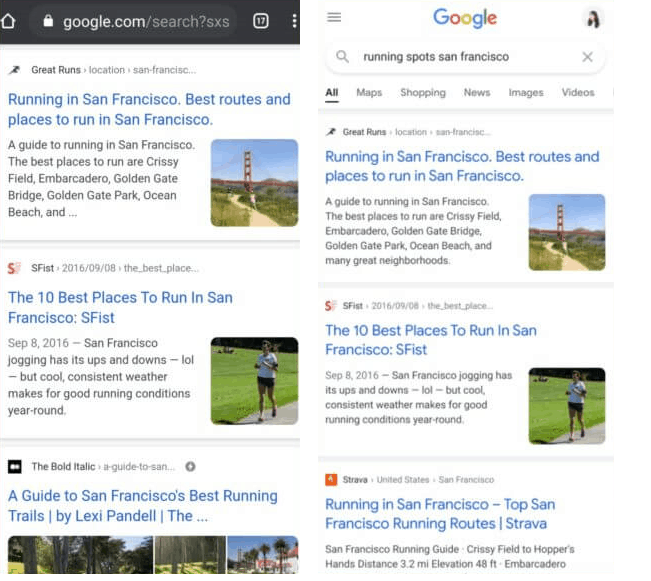Screen dimensions: 651x581
Task: Open the account profile avatar
Action: [x=593, y=19]
